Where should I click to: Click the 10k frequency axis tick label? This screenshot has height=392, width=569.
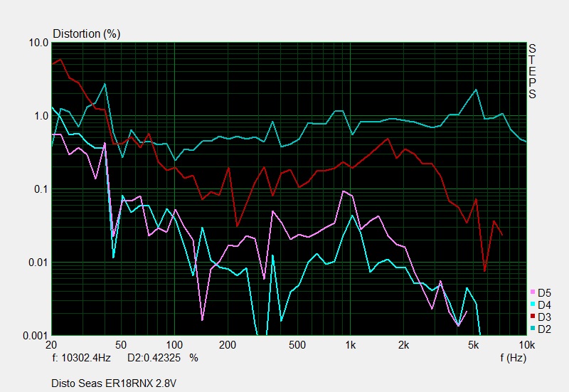[525, 345]
